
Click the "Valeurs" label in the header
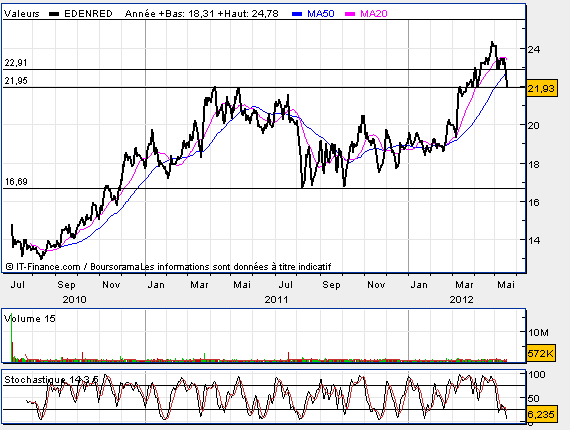[x=21, y=14]
